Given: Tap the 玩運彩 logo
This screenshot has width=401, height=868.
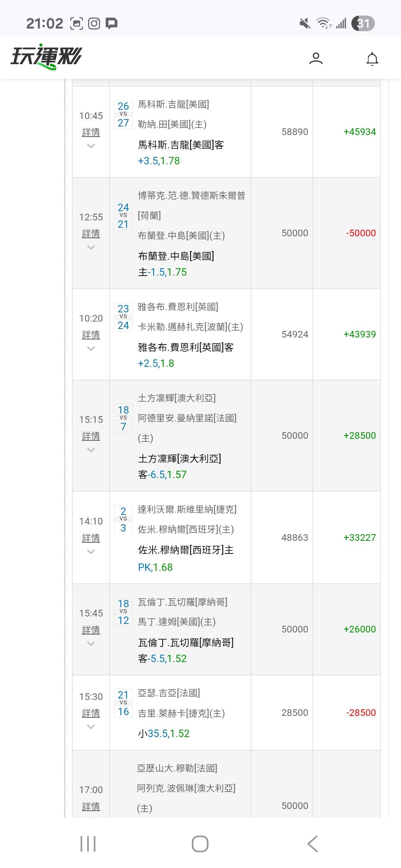Looking at the screenshot, I should (x=46, y=57).
